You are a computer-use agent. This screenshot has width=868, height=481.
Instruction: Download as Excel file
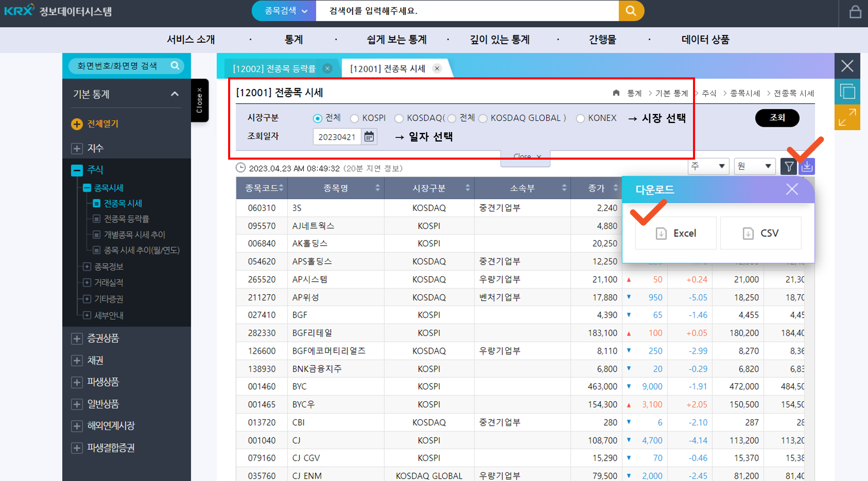(x=676, y=233)
